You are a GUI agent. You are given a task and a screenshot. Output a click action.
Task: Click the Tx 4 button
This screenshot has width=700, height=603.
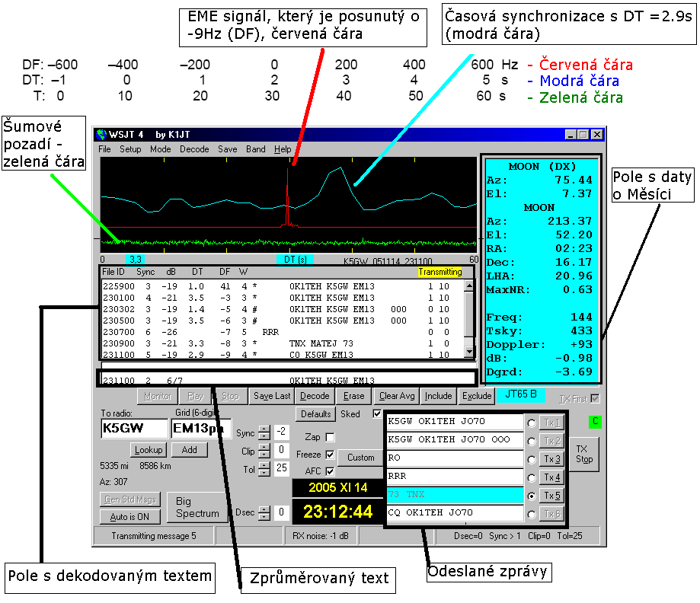[x=551, y=477]
